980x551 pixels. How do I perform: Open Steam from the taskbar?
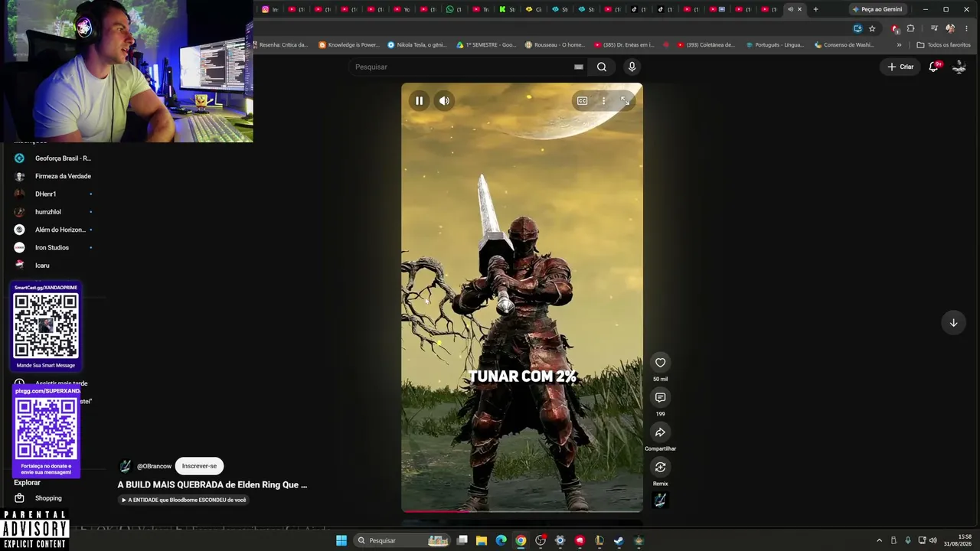619,540
